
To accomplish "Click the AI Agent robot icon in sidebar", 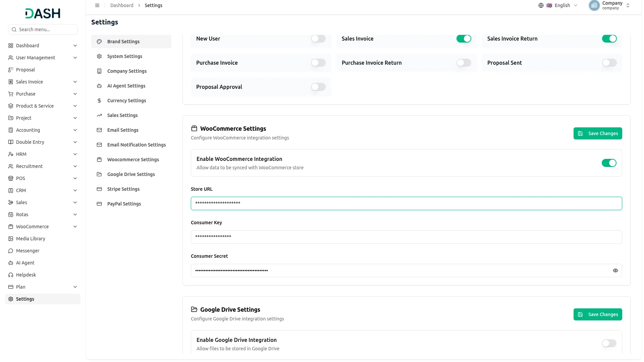I will 11,263.
